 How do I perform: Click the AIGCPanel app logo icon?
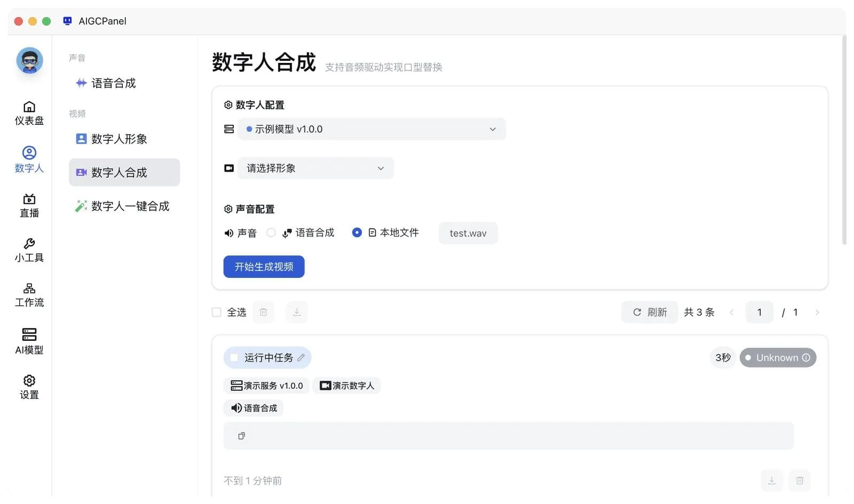pos(67,21)
